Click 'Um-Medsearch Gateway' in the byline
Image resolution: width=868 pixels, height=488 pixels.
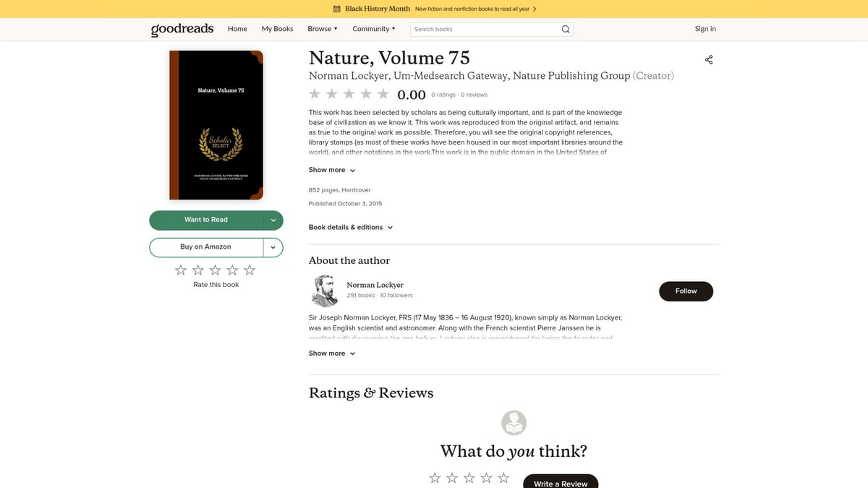(451, 76)
